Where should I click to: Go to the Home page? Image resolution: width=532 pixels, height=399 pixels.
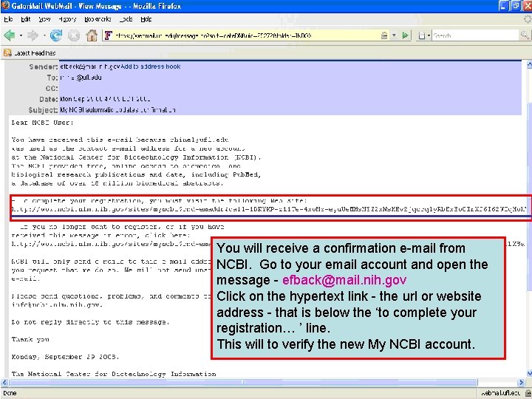tap(92, 35)
